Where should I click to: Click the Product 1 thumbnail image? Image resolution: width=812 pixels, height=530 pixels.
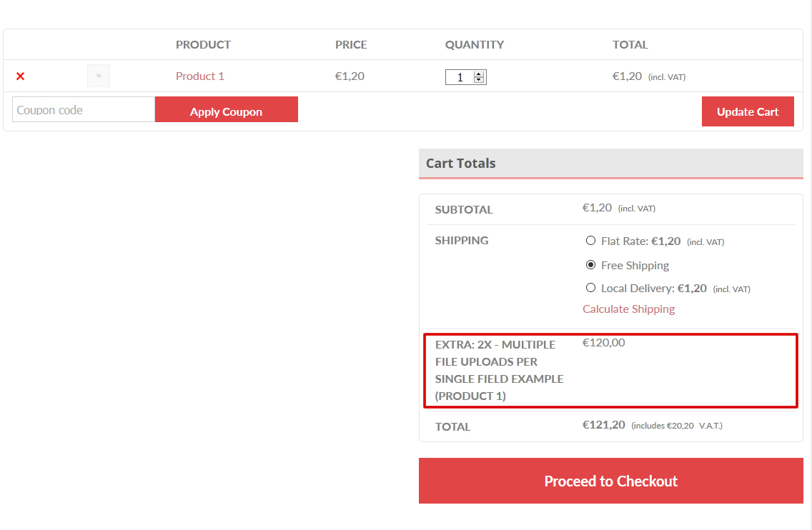tap(99, 76)
